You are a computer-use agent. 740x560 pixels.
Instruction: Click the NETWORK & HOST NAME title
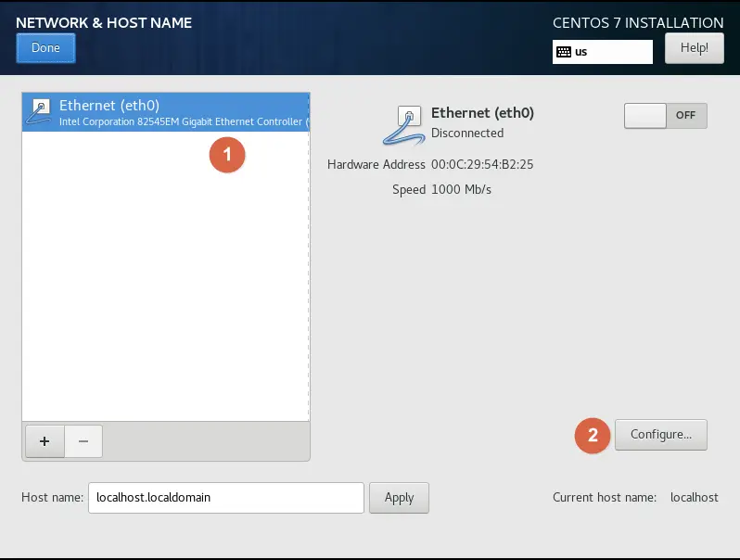point(104,22)
